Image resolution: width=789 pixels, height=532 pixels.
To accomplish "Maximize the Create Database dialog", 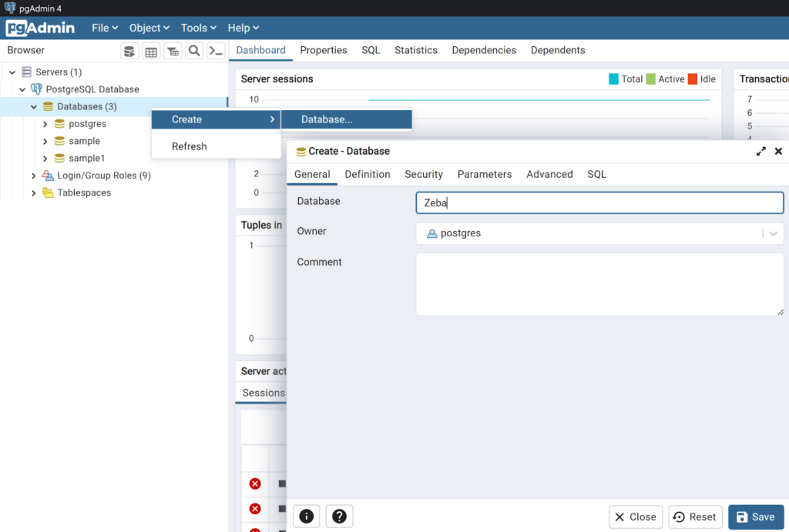I will coord(761,151).
